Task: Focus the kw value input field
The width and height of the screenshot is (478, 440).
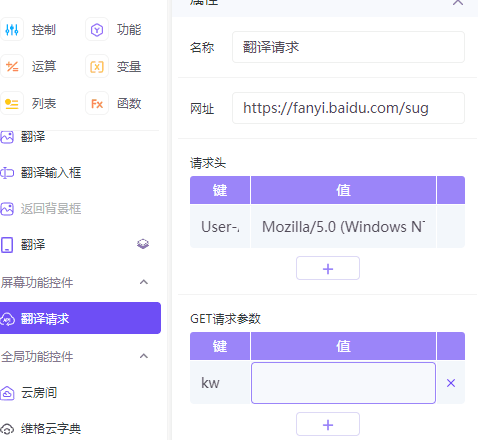Action: [x=343, y=383]
